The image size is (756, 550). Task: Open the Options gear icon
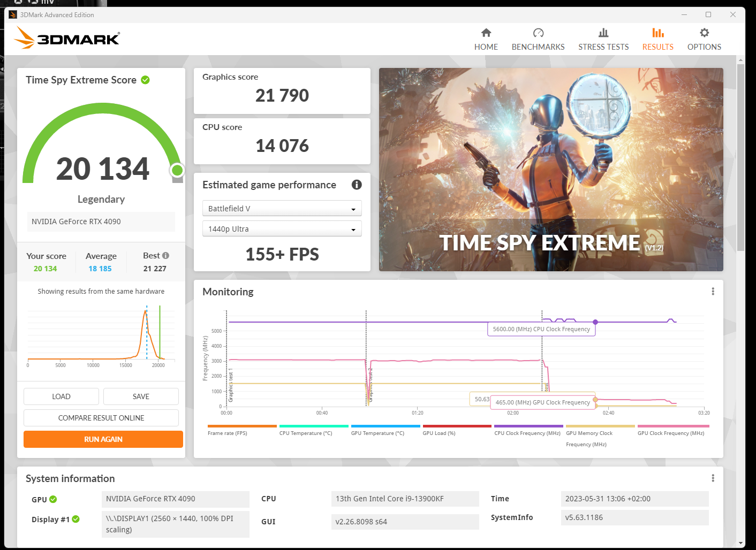[704, 33]
